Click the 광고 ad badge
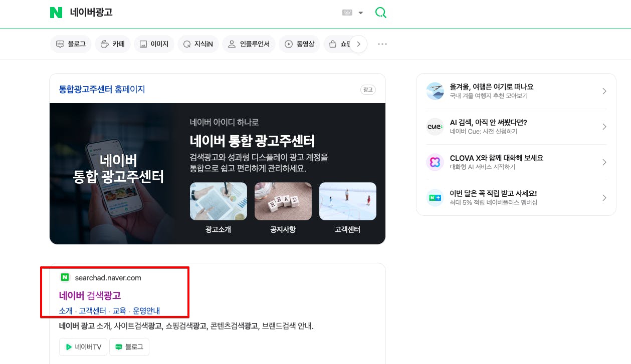This screenshot has height=364, width=631. point(368,90)
